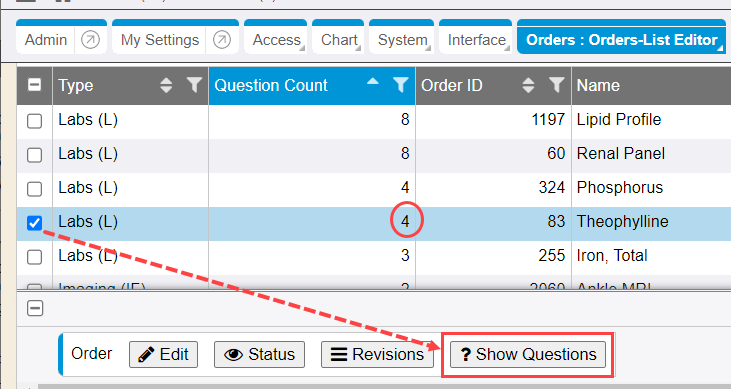Screen dimensions: 731x389
Task: Select the Interface tab
Action: pyautogui.click(x=476, y=40)
